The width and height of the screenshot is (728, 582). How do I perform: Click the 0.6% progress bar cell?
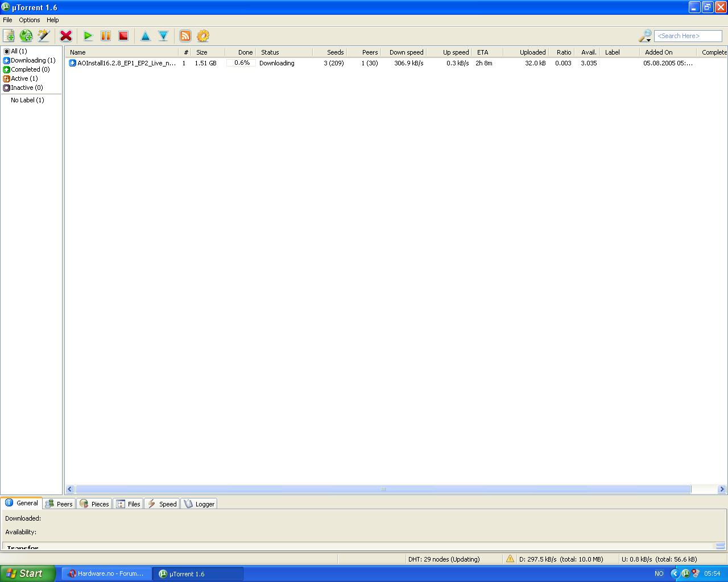point(241,63)
